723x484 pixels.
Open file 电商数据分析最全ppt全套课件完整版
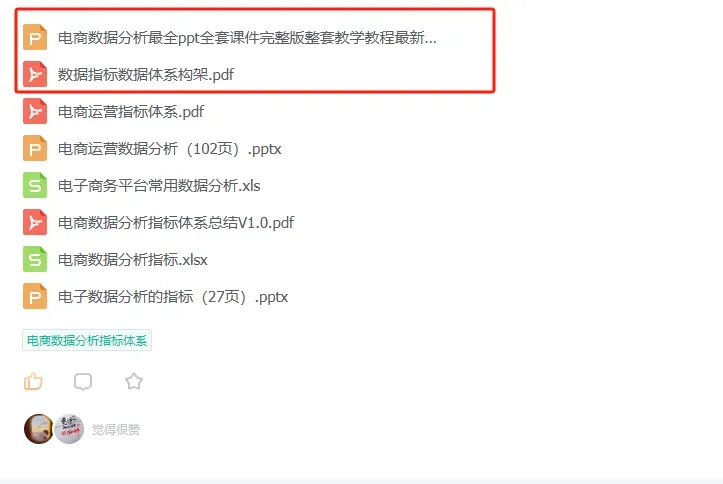[x=247, y=38]
